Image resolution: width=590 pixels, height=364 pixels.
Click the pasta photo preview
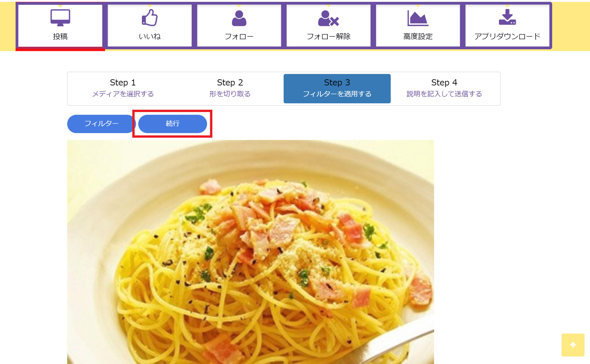coord(251,252)
